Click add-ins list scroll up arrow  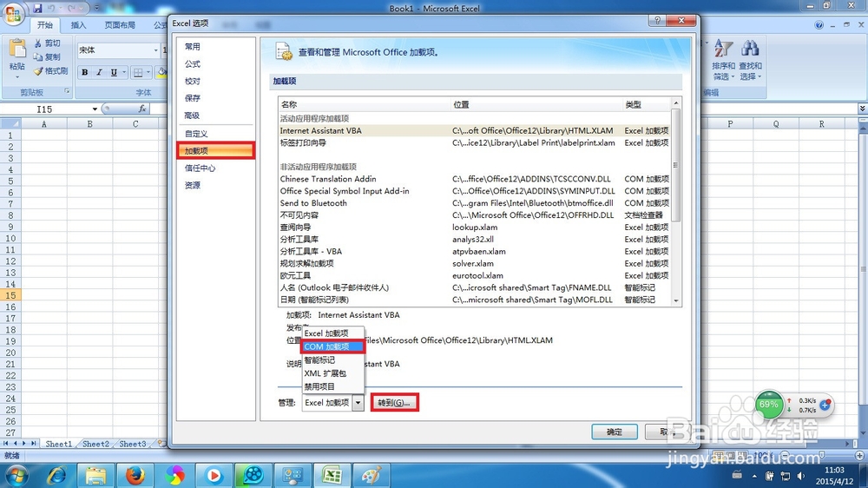tap(676, 103)
